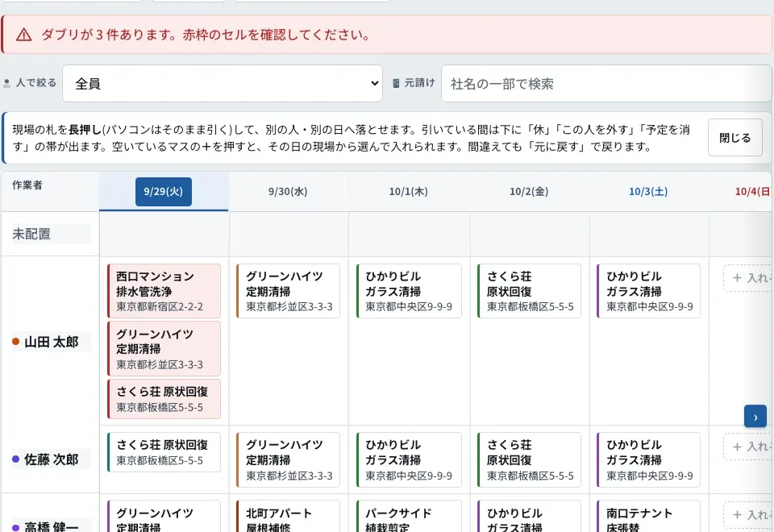Screen dimensions: 774x532
Task: Click パークサイド 植栽剪定 card
Action: click(x=409, y=516)
